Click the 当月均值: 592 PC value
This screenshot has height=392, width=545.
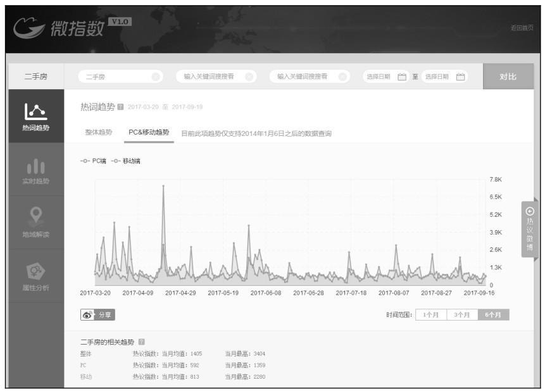tap(181, 365)
